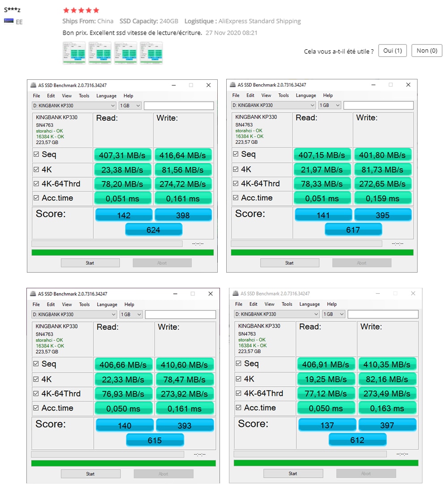448x486 pixels.
Task: Open the D: KINGBANK KP330 drive dropdown, score 624 window
Action: 74,106
